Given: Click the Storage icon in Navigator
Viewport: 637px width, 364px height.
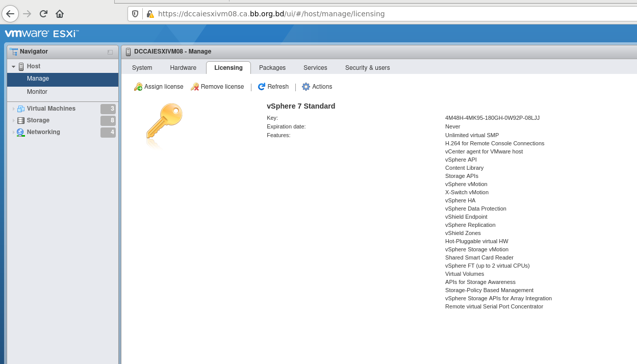Looking at the screenshot, I should tap(21, 120).
